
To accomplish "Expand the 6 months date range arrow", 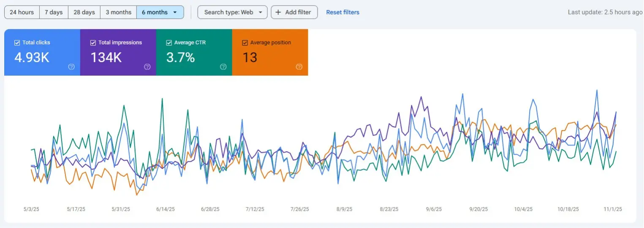I will (x=175, y=12).
